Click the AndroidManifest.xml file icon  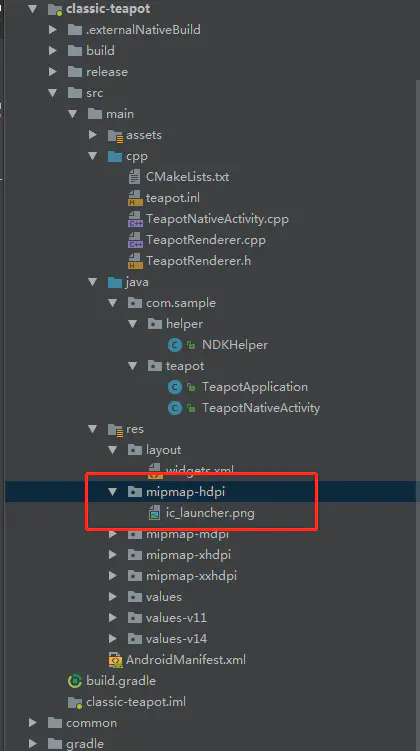pyautogui.click(x=115, y=660)
